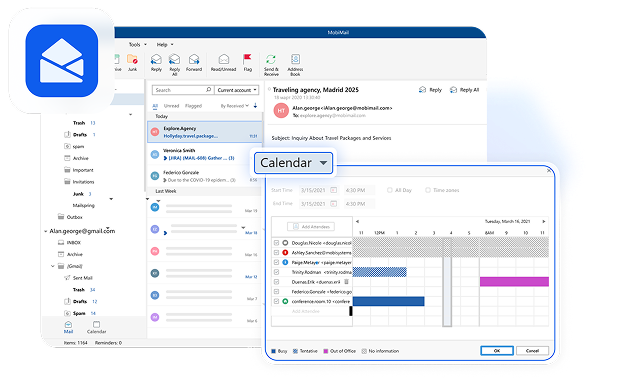Click the Cancel button
622x384 pixels.
(532, 351)
